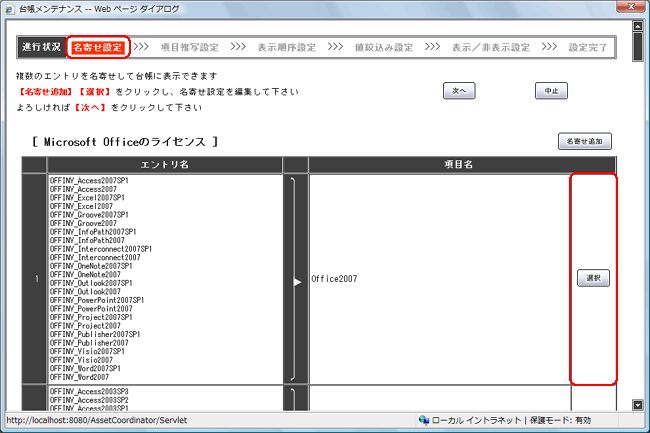Click entry OFFINV_Visio2007SP1
650x433 pixels.
click(x=87, y=351)
